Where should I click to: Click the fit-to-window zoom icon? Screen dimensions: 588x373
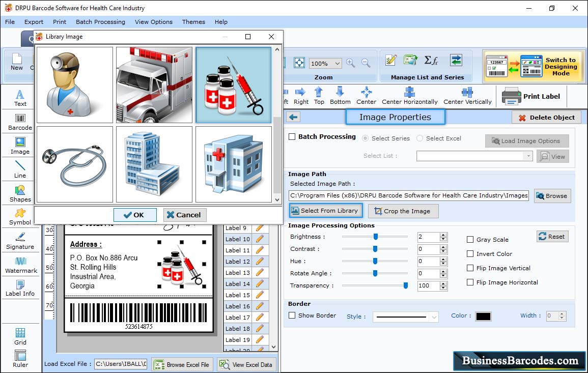(299, 63)
